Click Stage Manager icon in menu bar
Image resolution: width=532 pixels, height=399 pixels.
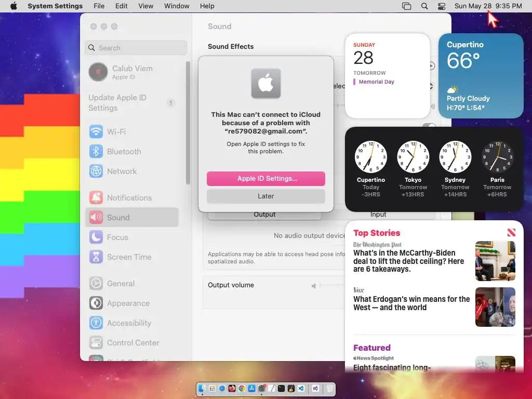[x=406, y=6]
